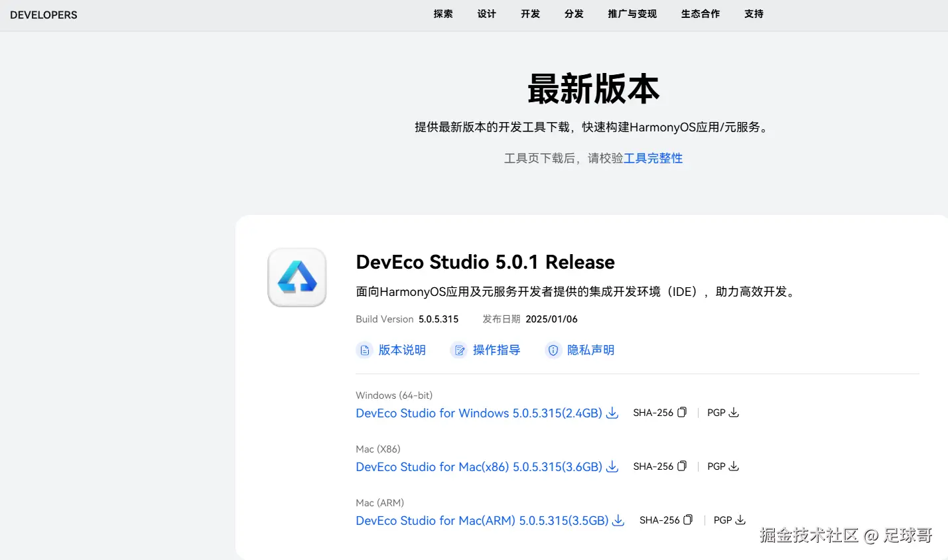Open the 工具完整性 verification link
Screen dimensions: 948x560
(x=653, y=158)
